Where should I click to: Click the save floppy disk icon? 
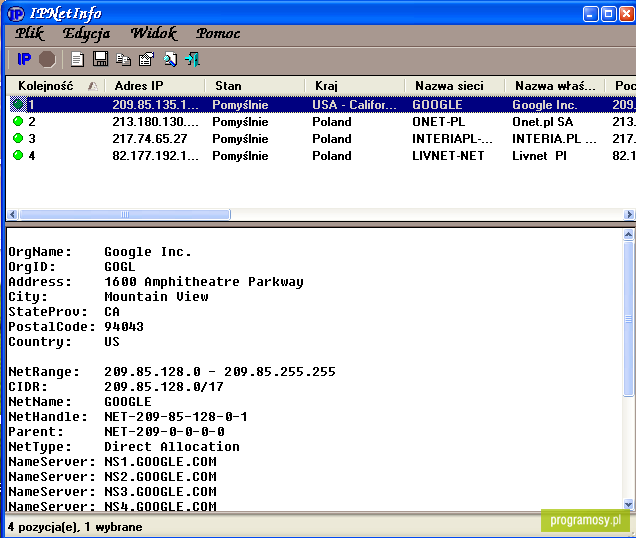100,59
